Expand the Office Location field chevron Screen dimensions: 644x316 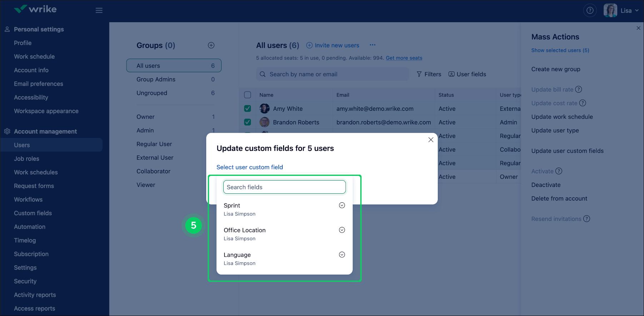tap(342, 230)
